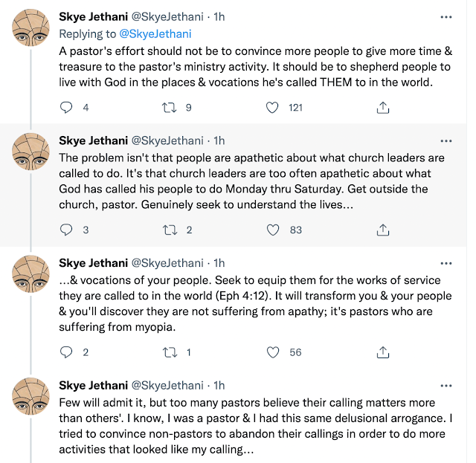Retweet the tweet with 2 retweets
The width and height of the screenshot is (476, 463).
click(169, 230)
